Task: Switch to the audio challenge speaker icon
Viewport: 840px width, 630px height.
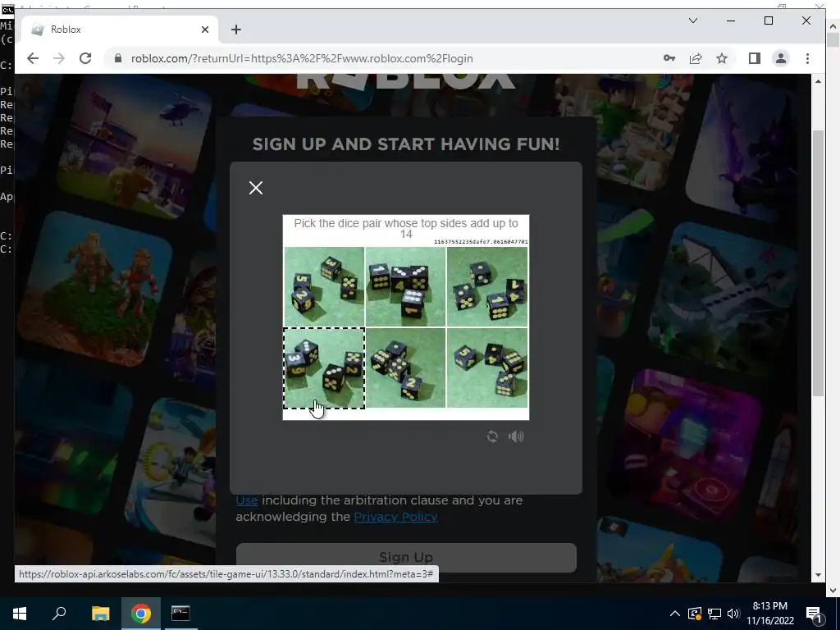Action: [x=516, y=436]
